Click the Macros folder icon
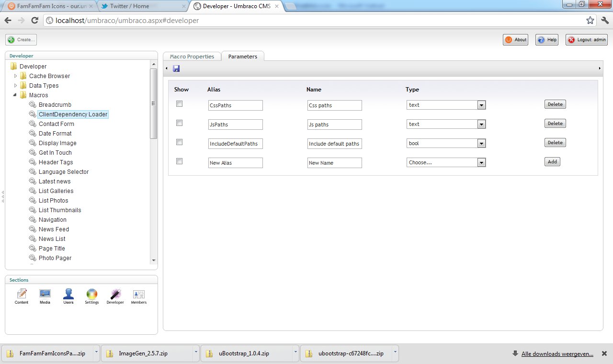613x364 pixels. point(23,95)
